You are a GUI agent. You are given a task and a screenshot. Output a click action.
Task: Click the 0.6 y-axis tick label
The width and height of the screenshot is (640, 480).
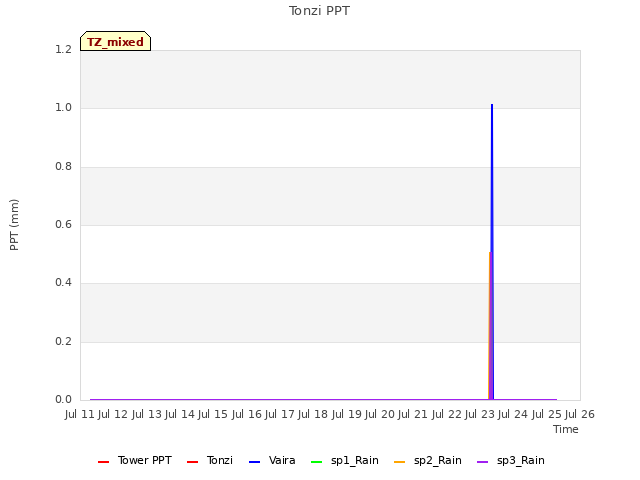click(63, 224)
